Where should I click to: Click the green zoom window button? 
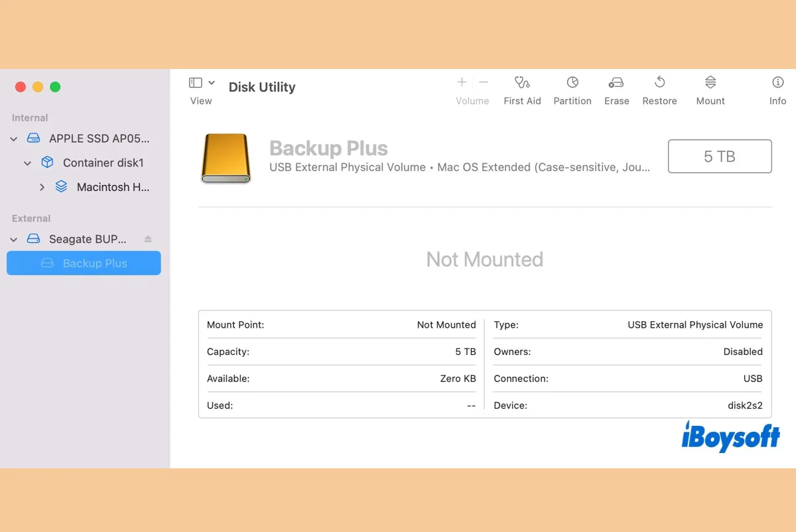(55, 87)
